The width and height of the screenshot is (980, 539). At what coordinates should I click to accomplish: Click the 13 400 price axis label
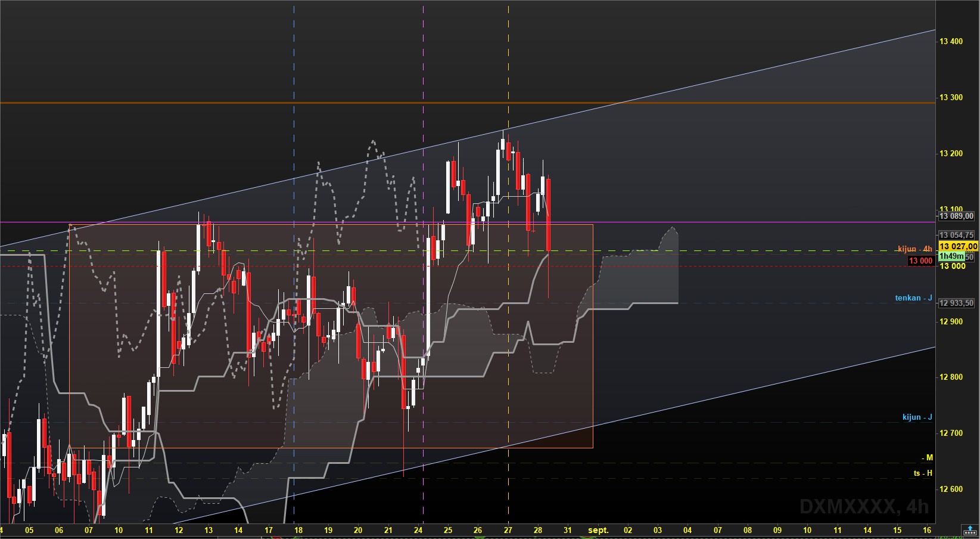[x=951, y=41]
